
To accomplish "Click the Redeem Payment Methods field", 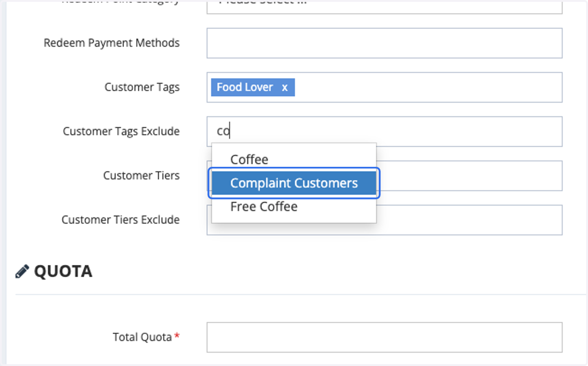I will (x=385, y=43).
